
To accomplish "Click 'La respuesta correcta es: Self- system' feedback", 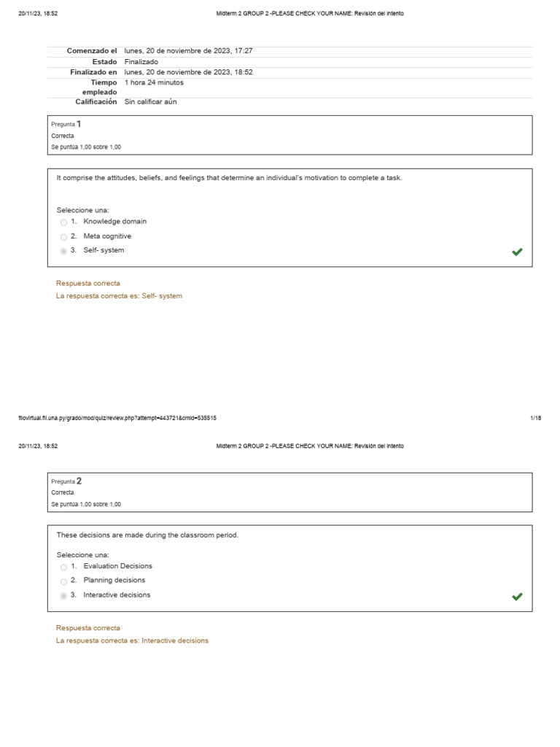I will pos(119,295).
